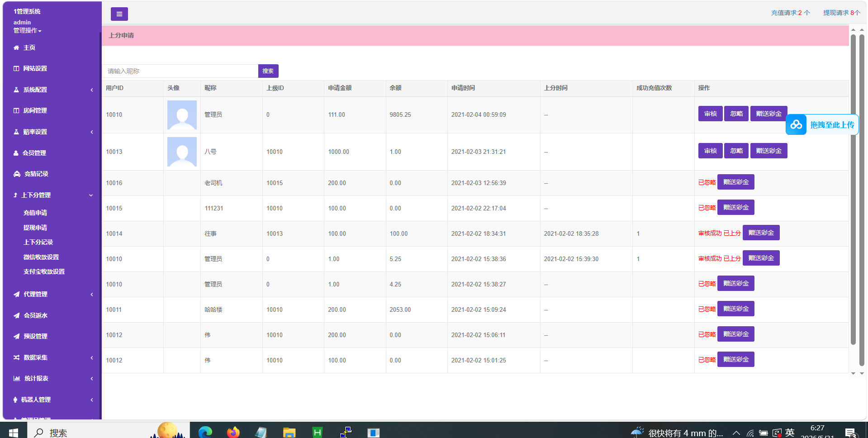Expand 赔率设置 submenu chevron
868x438 pixels.
92,132
